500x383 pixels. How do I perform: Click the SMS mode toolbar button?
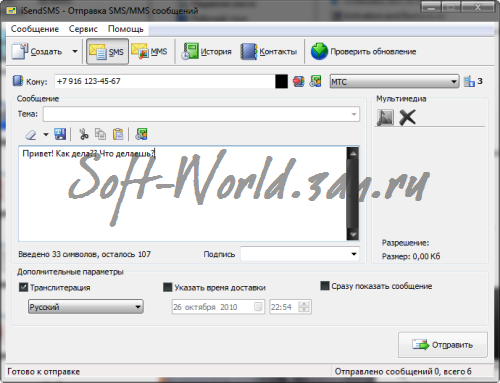click(107, 52)
